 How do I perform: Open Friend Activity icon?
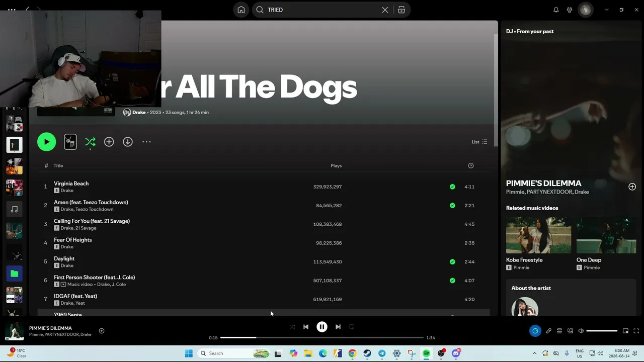pos(570,10)
